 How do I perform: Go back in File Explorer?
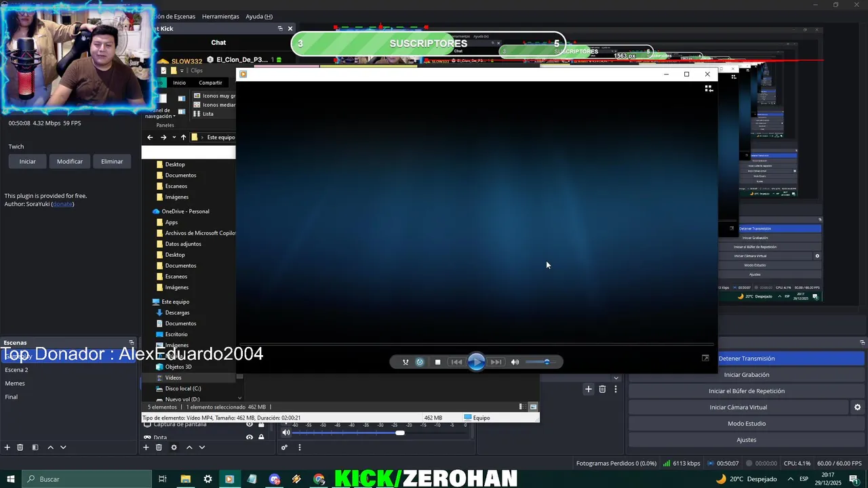[x=151, y=137]
